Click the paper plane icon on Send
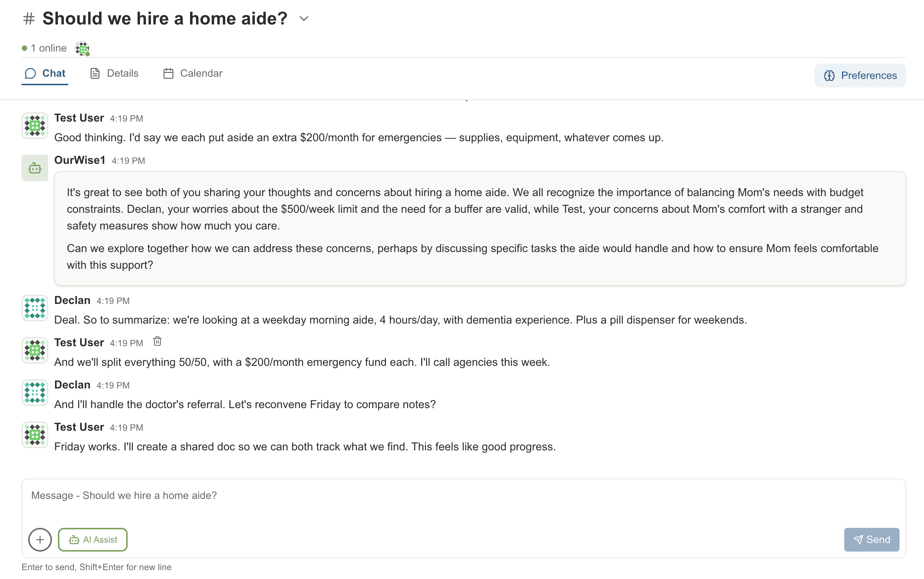 858,540
